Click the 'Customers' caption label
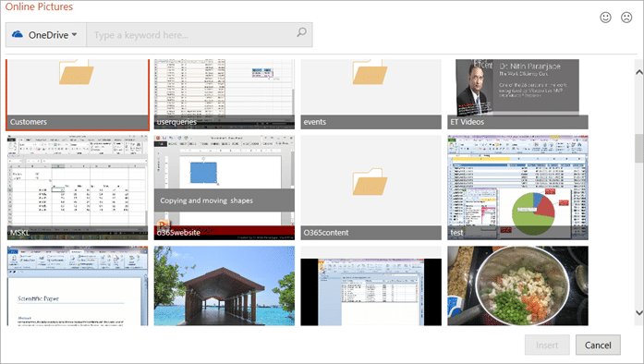The height and width of the screenshot is (364, 644). point(29,122)
